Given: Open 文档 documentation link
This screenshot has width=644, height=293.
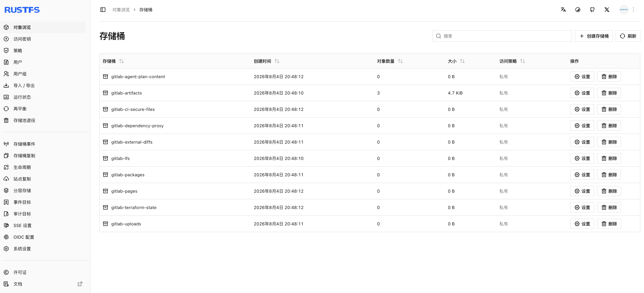Looking at the screenshot, I should click(x=43, y=284).
